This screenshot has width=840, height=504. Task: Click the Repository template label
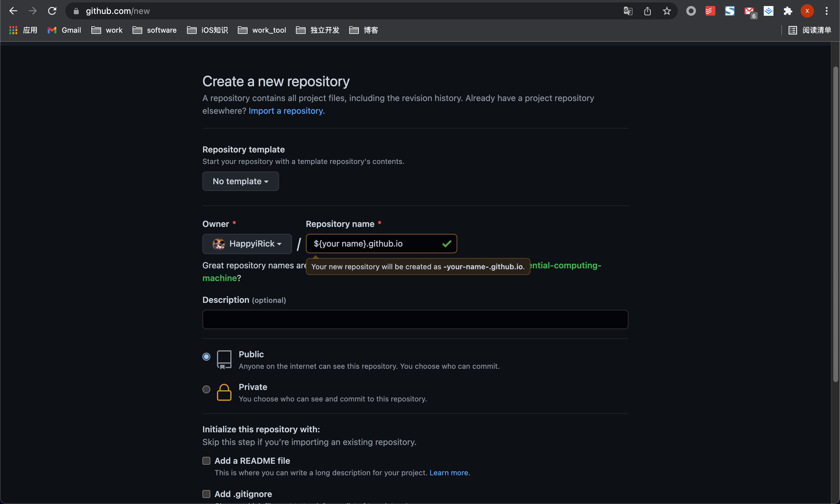[244, 150]
